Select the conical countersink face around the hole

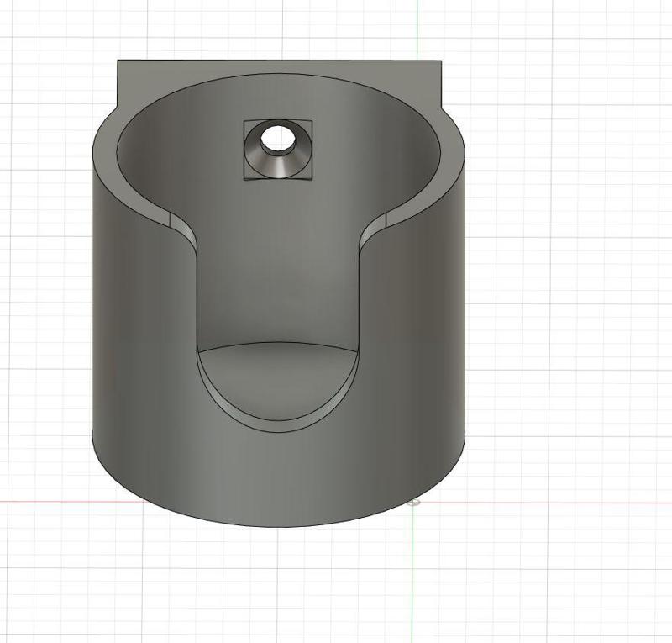(278, 165)
